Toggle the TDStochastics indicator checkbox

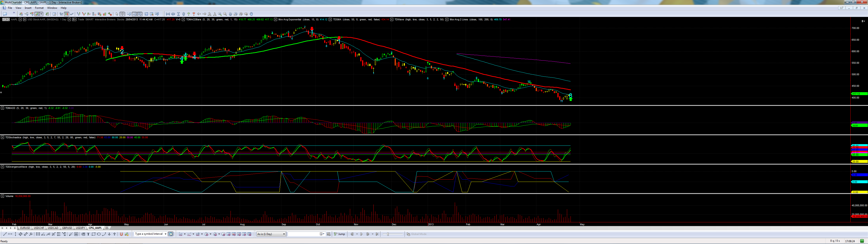click(x=2, y=137)
